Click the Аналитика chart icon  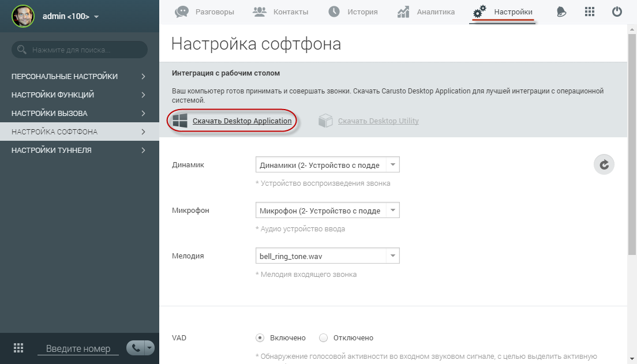(x=403, y=12)
